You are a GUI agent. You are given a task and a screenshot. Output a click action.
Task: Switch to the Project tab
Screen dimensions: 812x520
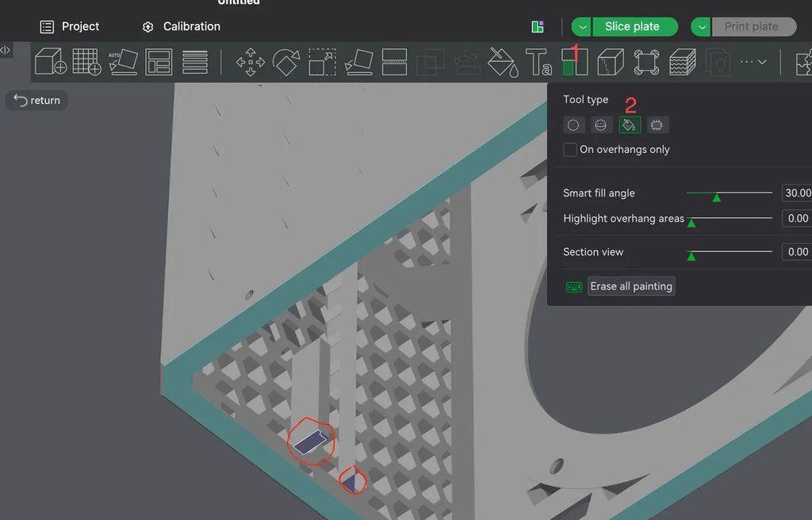click(x=70, y=27)
